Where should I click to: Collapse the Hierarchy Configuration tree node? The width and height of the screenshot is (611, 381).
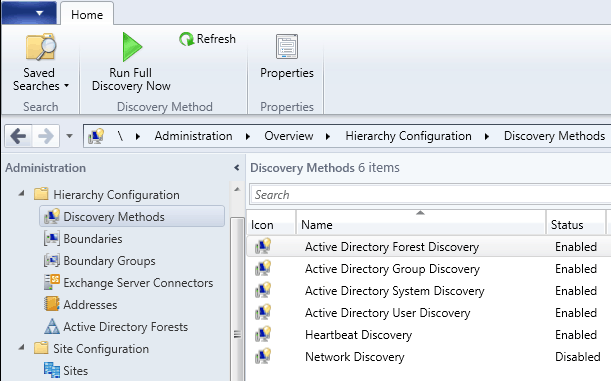(x=21, y=193)
